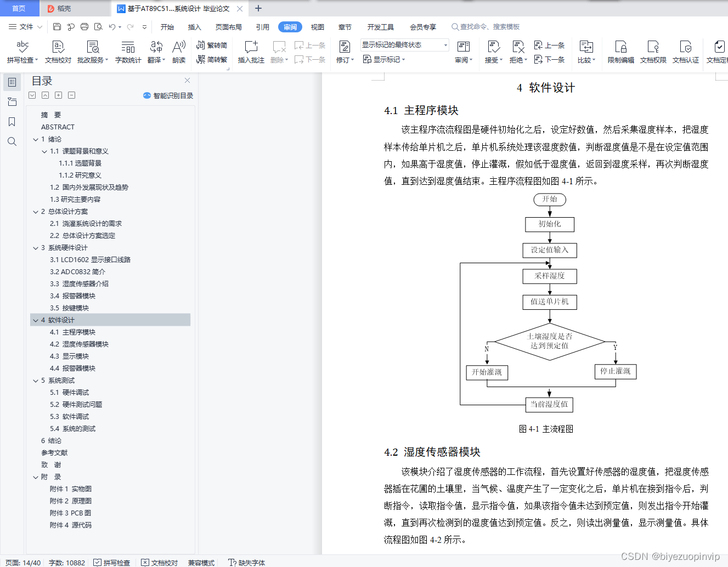Collapse the 4 软件设计 section
Screen dimensions: 728x567
click(36, 320)
